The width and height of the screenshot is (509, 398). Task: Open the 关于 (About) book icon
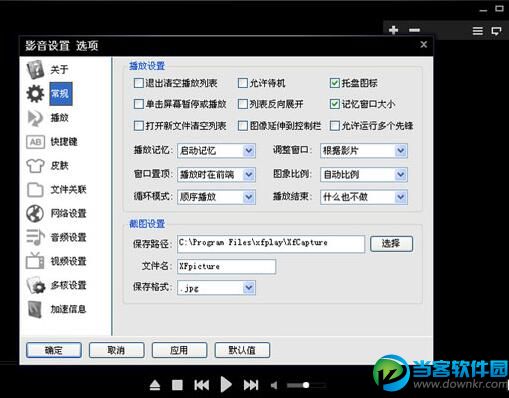click(x=35, y=69)
